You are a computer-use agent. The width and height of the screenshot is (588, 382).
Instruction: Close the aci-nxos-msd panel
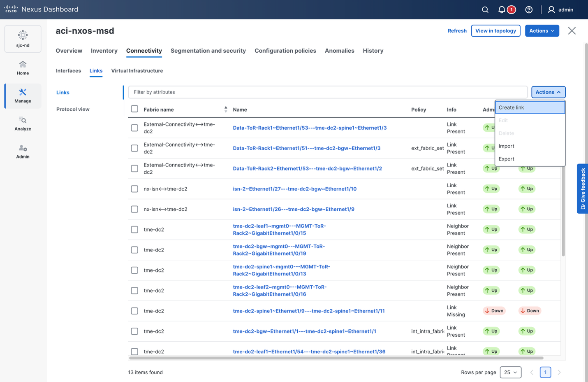pos(572,31)
